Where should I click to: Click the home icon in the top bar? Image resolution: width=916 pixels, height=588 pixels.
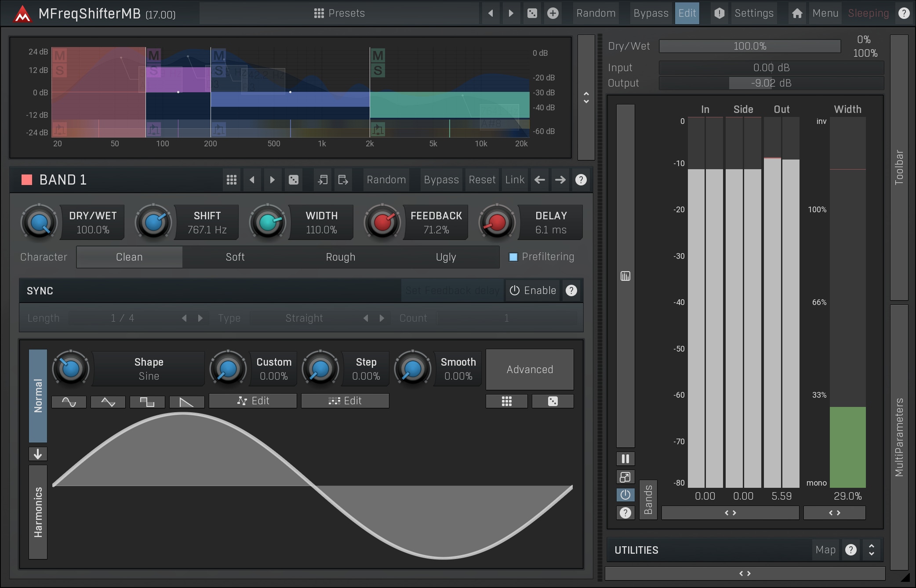(797, 13)
